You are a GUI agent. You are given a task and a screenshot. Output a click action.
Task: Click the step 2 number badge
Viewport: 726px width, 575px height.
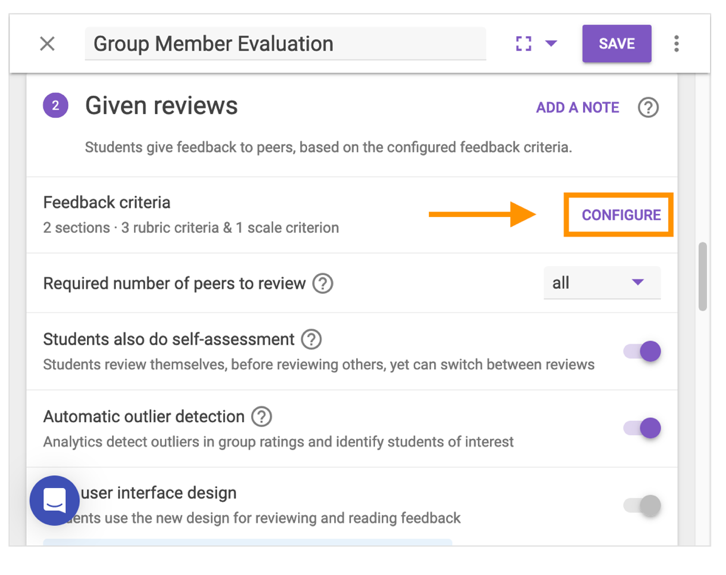56,105
